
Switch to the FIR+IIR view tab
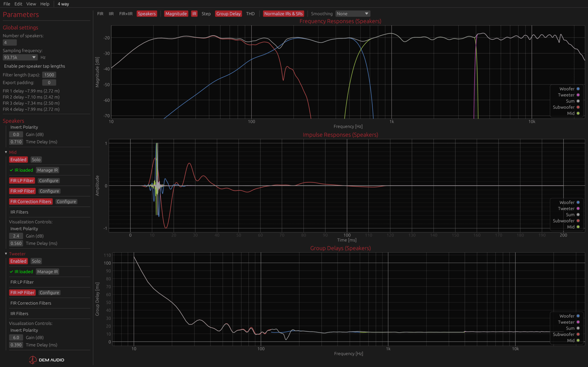pos(126,14)
